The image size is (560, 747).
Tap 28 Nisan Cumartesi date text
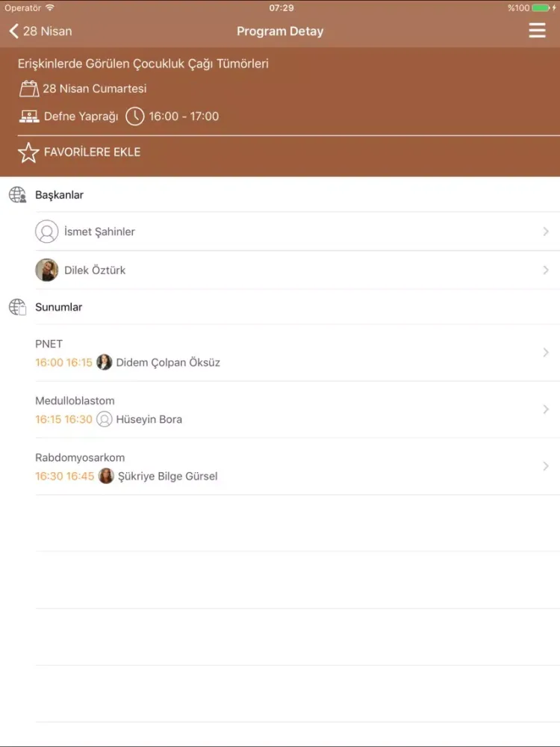tap(94, 89)
